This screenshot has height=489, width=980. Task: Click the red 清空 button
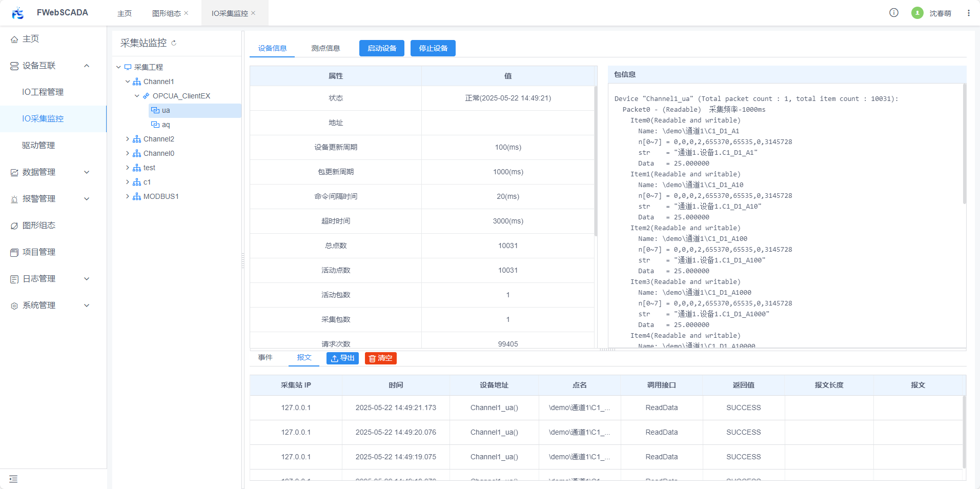coord(380,358)
